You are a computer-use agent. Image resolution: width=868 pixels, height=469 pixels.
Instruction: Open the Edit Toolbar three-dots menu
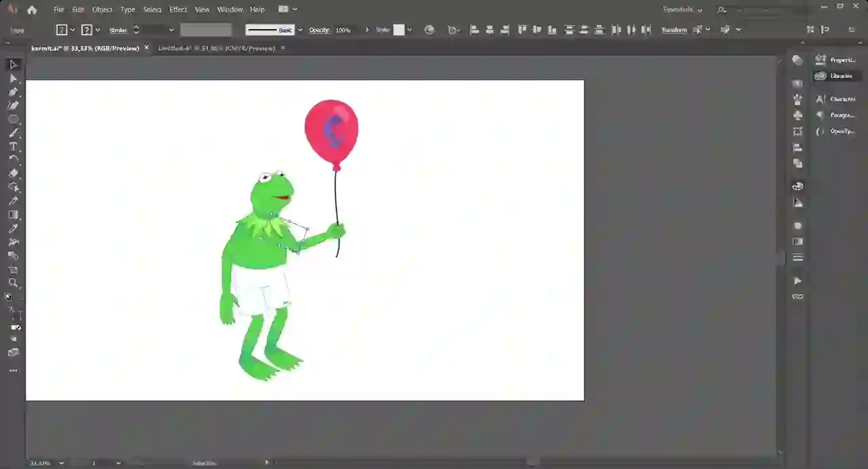13,371
